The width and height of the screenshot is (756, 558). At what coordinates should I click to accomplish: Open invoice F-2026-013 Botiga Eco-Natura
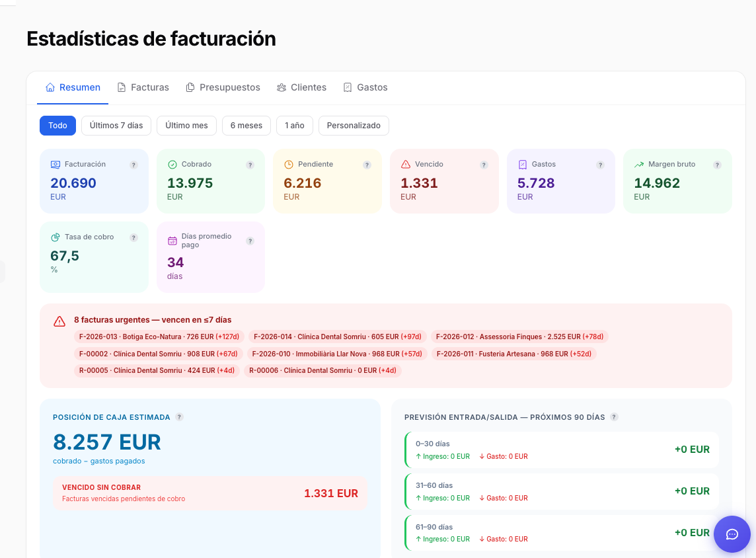[159, 337]
